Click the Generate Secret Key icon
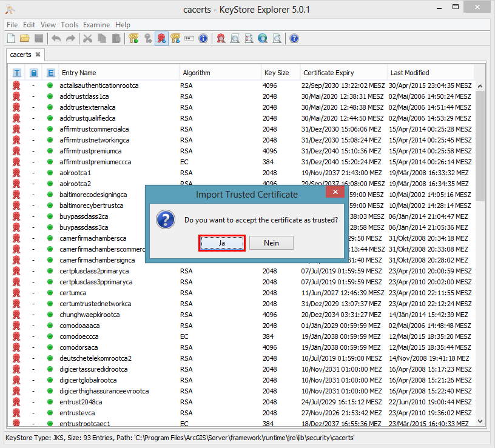Screen dimensions: 495x448 point(148,38)
